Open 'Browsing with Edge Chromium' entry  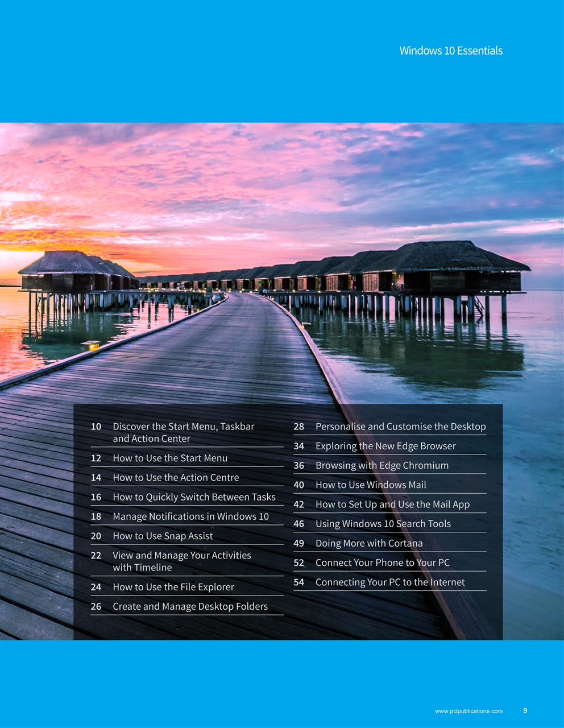(382, 465)
